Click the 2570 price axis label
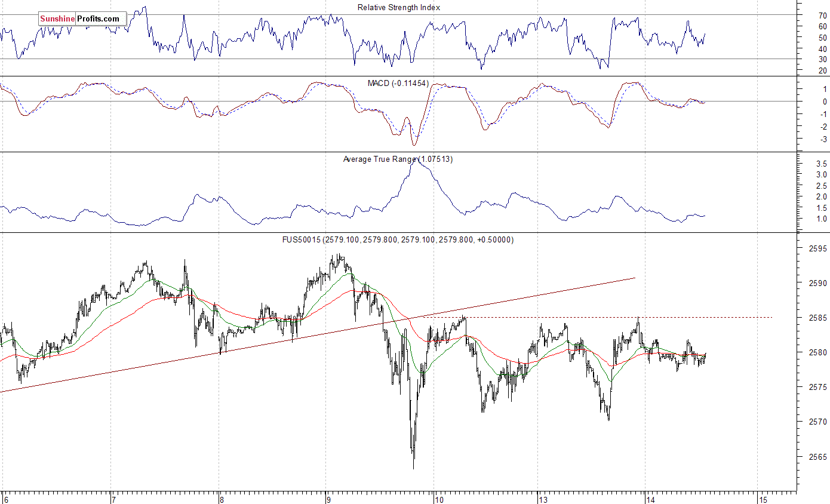 pyautogui.click(x=817, y=422)
